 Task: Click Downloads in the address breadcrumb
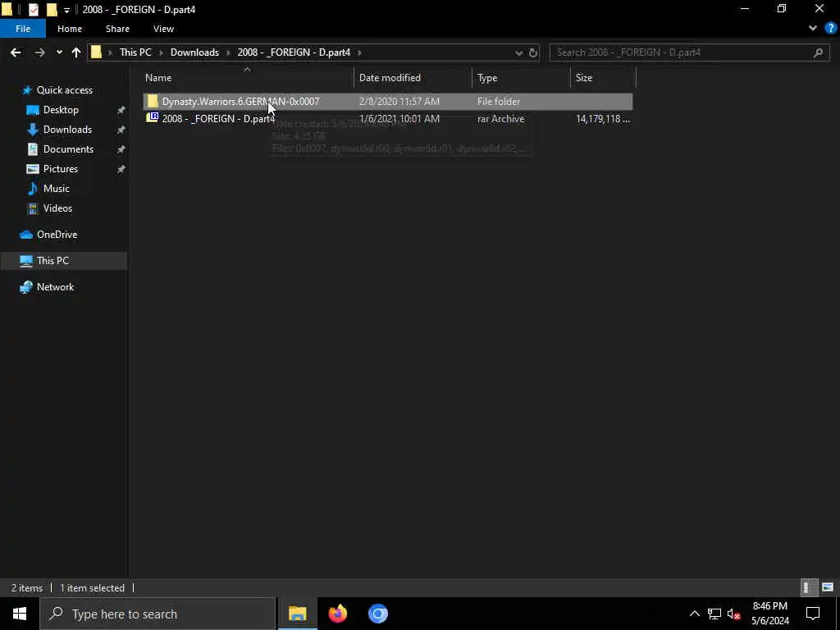coord(194,52)
